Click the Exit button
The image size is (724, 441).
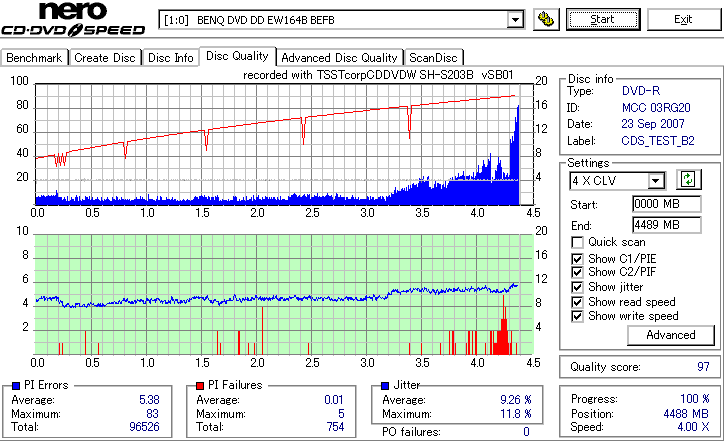click(x=683, y=19)
